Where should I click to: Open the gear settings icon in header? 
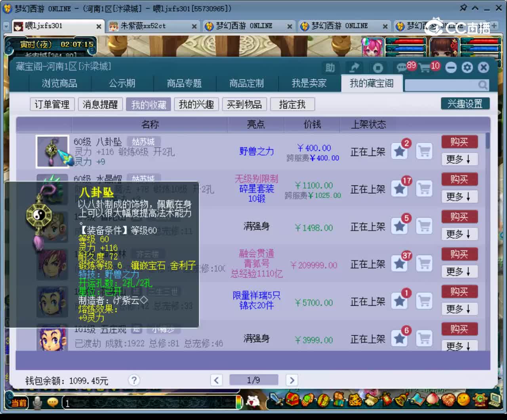tap(467, 67)
